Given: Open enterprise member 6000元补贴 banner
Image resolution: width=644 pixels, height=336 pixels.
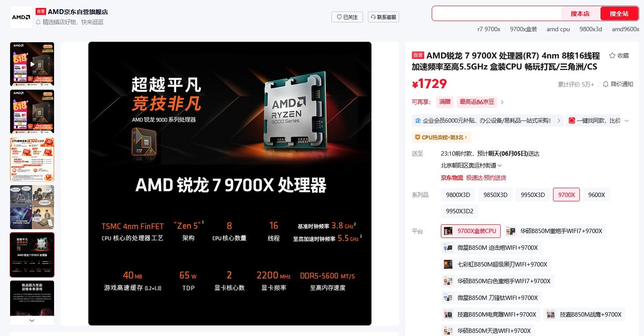Looking at the screenshot, I should tap(488, 121).
